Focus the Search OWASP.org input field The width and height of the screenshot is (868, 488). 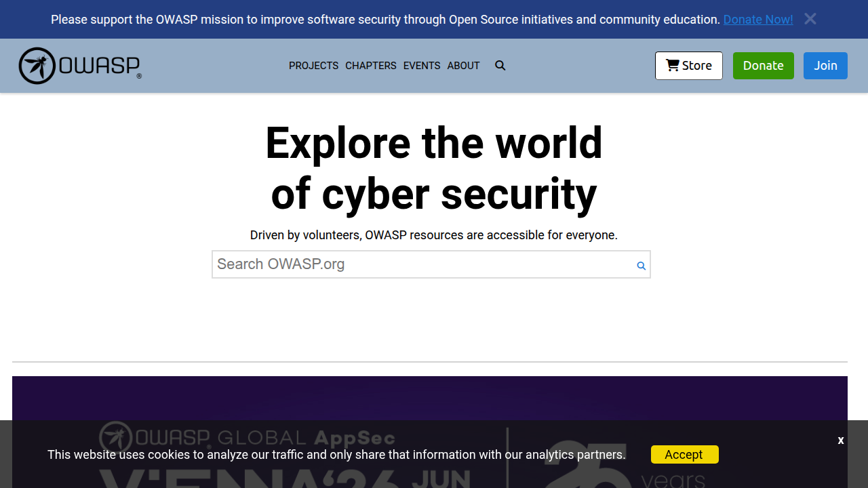(431, 264)
